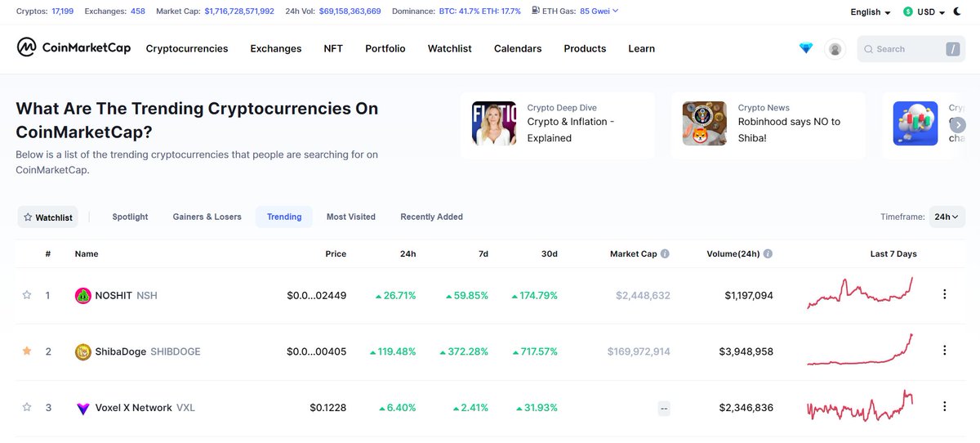Star NOSHIT to add to watchlist
This screenshot has width=980, height=443.
point(27,295)
